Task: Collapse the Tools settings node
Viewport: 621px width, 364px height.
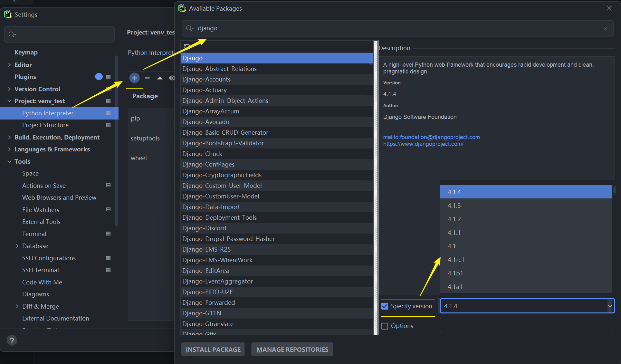Action: coord(9,161)
